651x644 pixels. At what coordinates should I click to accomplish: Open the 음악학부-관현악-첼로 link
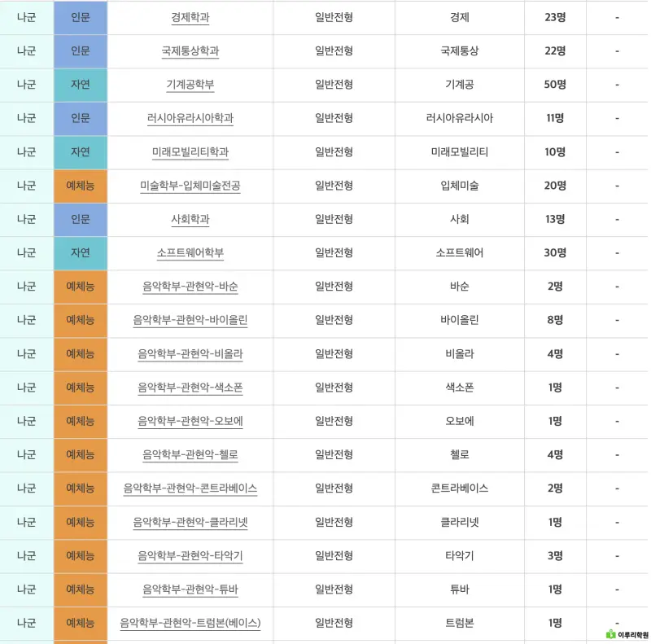click(190, 455)
